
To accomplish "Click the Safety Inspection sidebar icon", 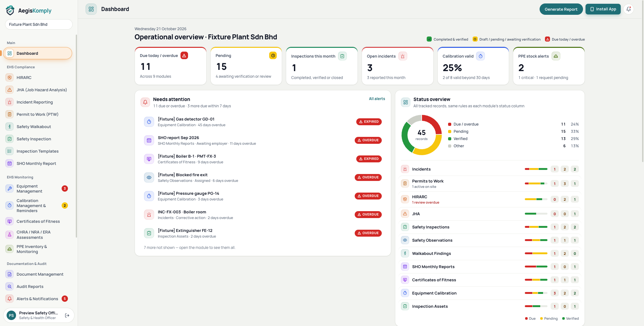I will coord(10,139).
